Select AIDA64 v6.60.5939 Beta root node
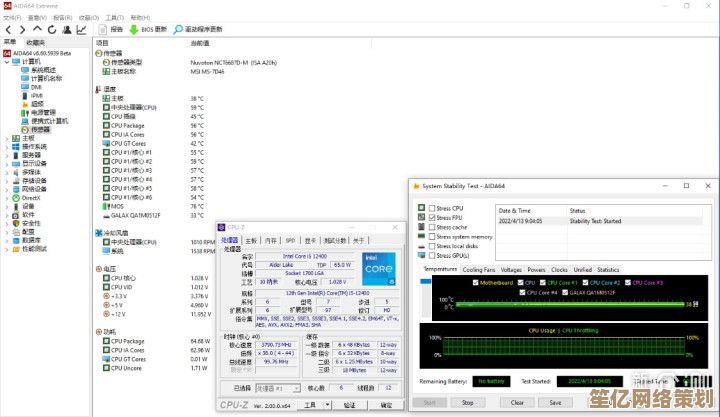The height and width of the screenshot is (417, 720). point(42,53)
